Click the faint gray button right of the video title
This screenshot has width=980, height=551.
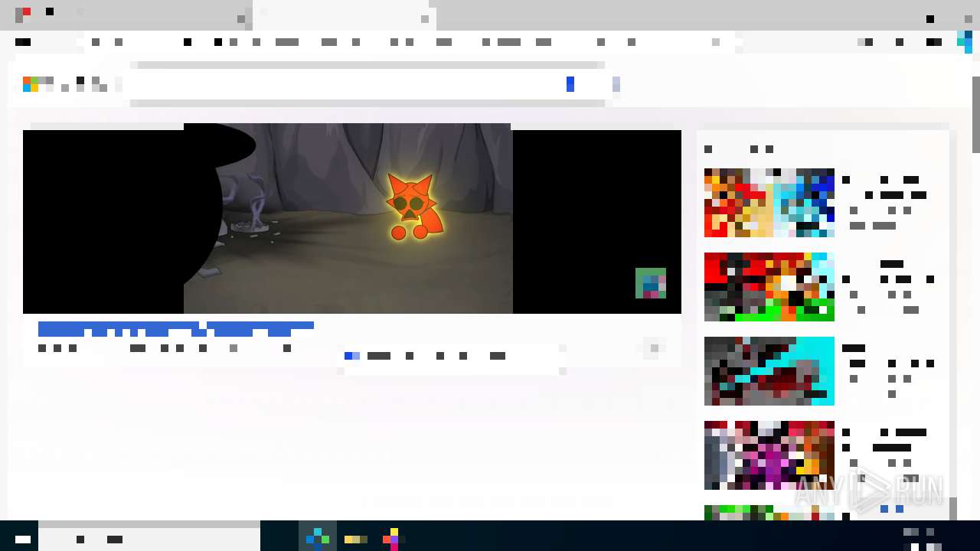(655, 348)
